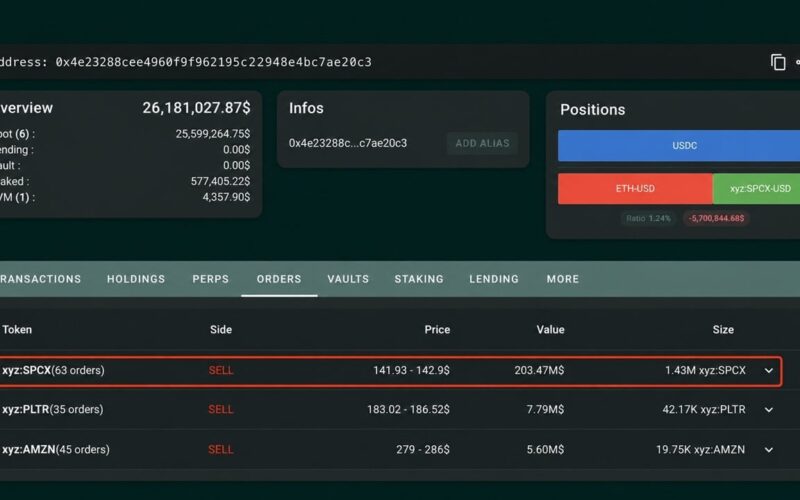Sort by the Side column header
The image size is (800, 500).
pos(221,330)
